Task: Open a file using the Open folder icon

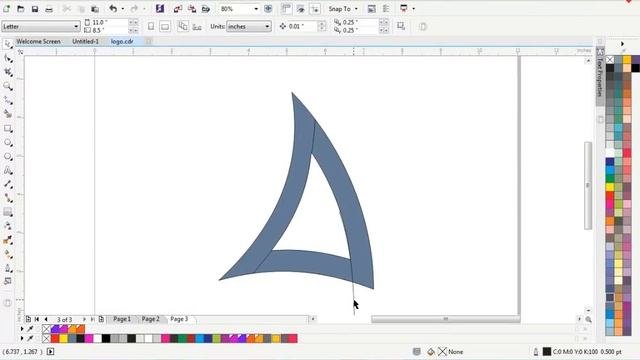Action: pos(20,9)
